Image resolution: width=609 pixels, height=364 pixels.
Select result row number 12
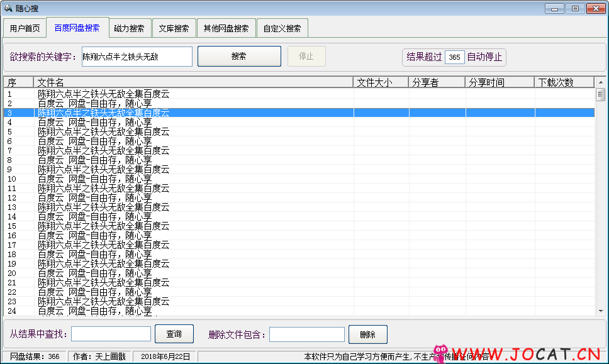click(x=299, y=197)
